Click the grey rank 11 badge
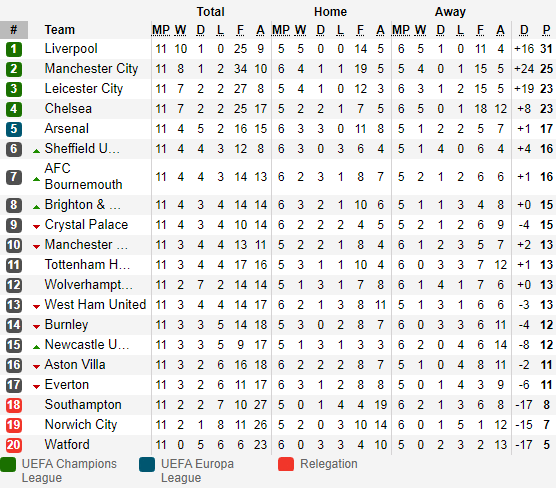The width and height of the screenshot is (556, 488). point(14,265)
